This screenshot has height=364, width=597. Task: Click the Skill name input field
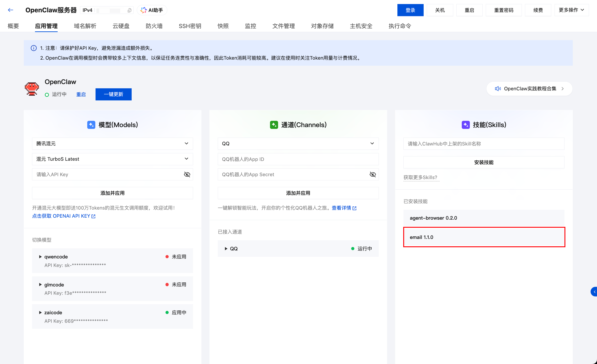[x=484, y=143]
